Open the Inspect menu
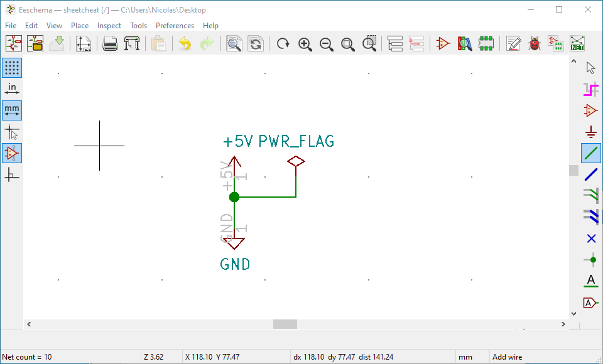Viewport: 603px width, 364px height. [109, 26]
